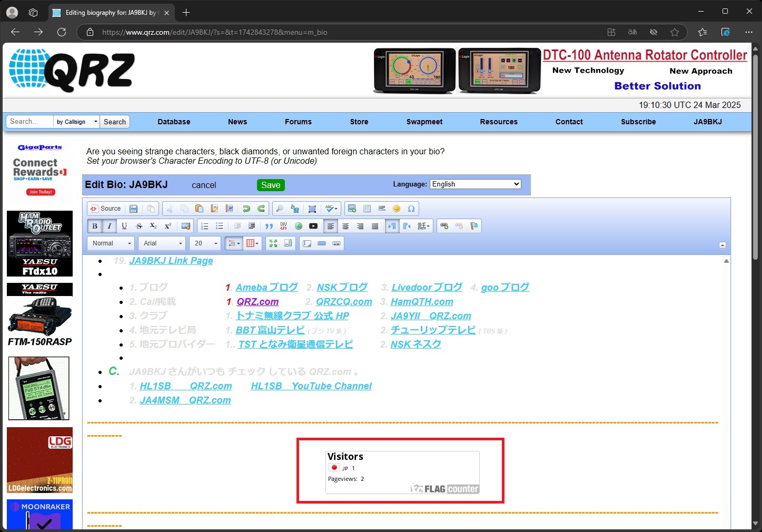The image size is (762, 532).
Task: Focus the Search input field
Action: [x=29, y=122]
